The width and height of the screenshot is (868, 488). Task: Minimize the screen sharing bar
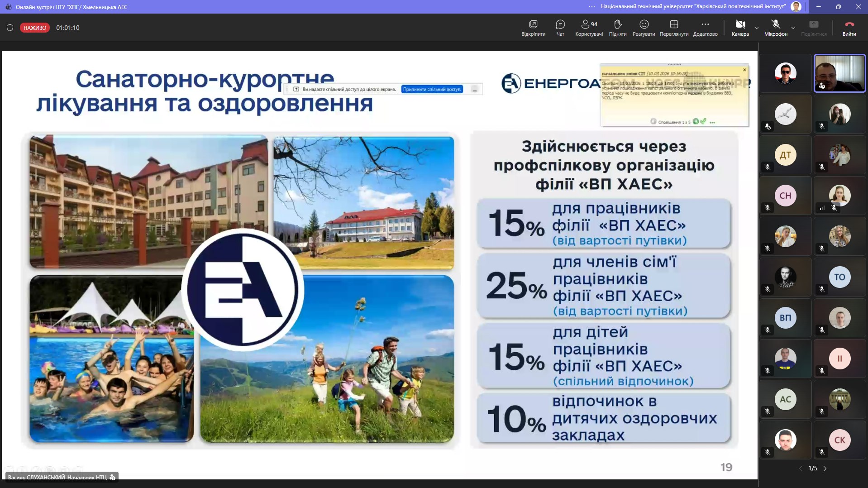point(474,90)
